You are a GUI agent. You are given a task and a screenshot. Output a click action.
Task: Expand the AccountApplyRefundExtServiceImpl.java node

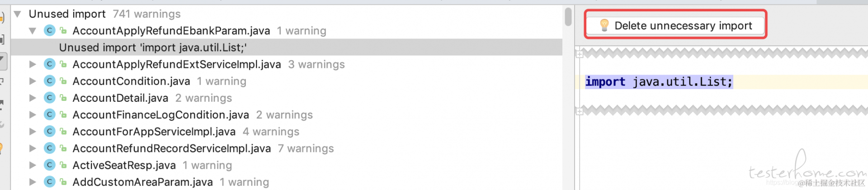(x=33, y=64)
